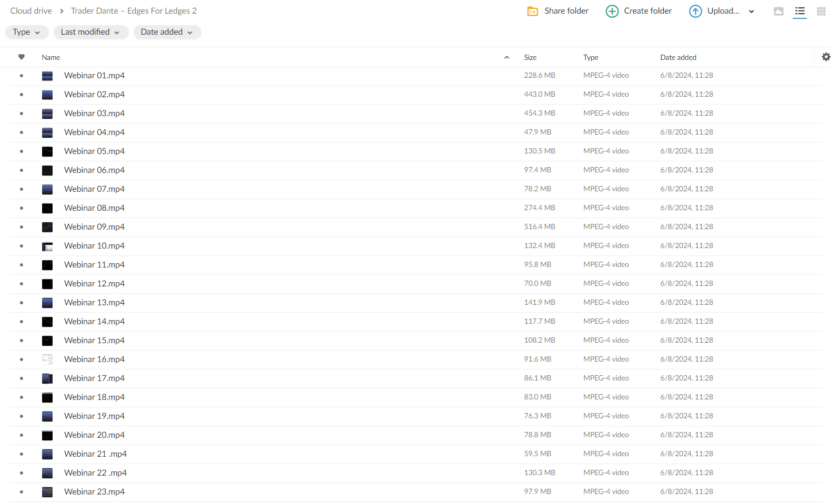Click the Webinar 06.mp4 video icon
The image size is (831, 504).
coord(47,170)
